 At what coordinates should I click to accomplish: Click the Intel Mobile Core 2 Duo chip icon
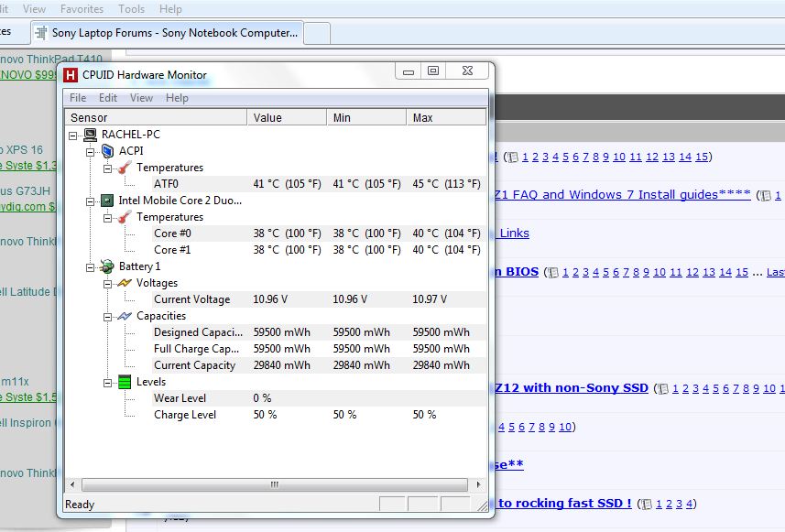coord(107,201)
